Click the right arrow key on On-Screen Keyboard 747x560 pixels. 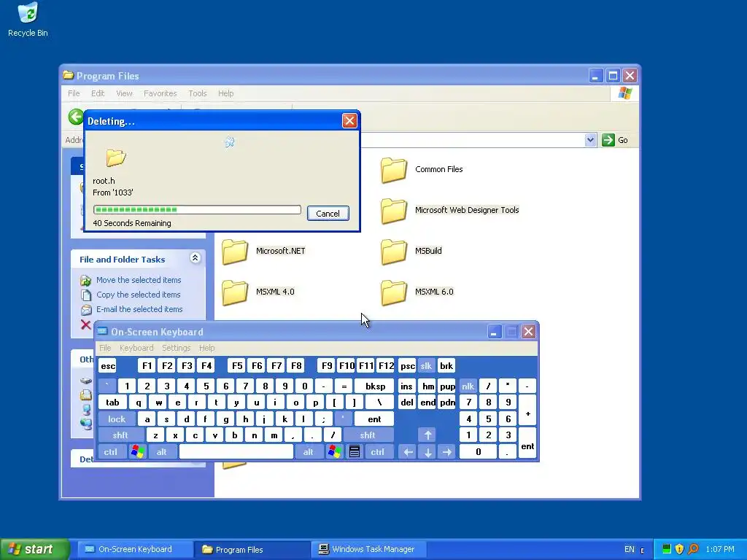447,452
